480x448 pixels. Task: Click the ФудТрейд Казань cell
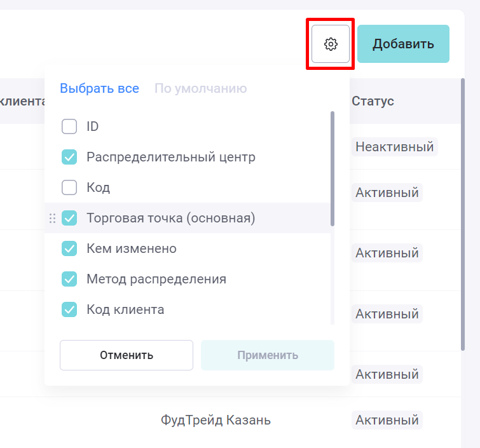(216, 420)
